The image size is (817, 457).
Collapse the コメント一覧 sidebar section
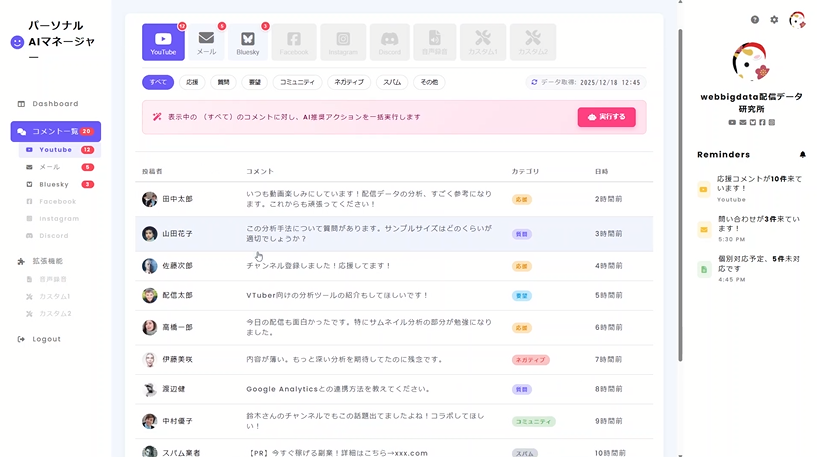coord(56,131)
